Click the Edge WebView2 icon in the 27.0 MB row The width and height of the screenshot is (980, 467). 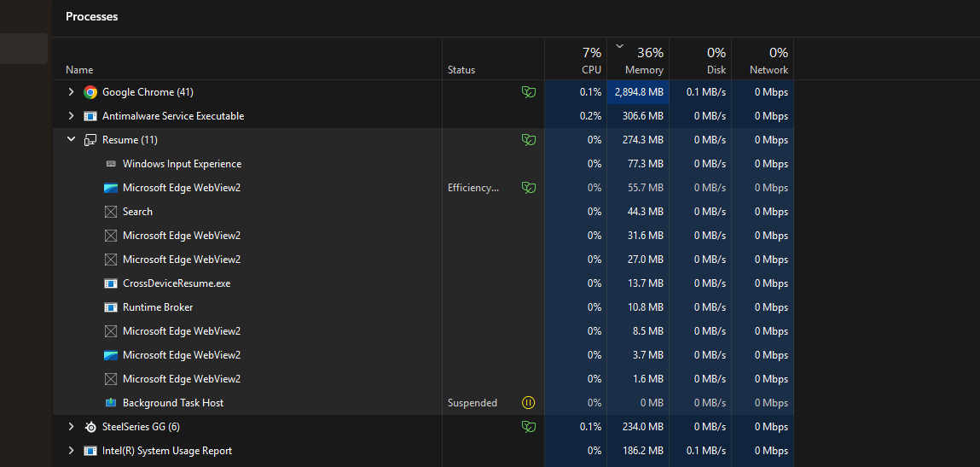[111, 260]
